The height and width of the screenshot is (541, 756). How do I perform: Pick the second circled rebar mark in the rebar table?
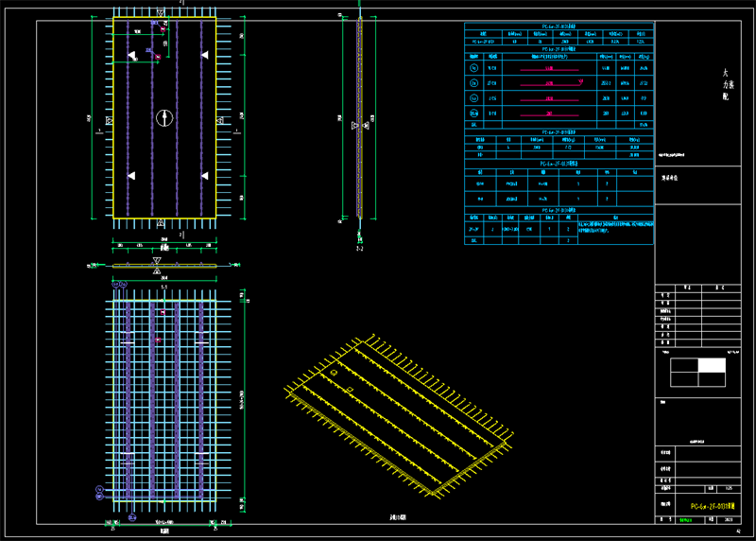(474, 83)
